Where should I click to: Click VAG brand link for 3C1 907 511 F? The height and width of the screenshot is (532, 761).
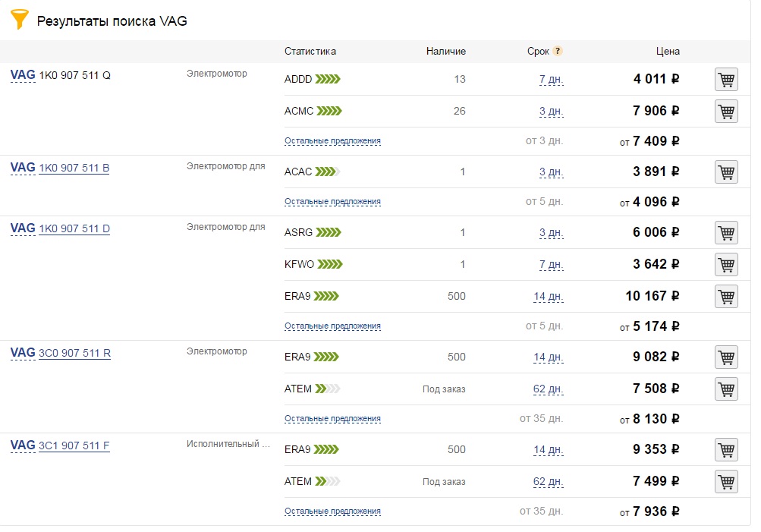[x=23, y=445]
